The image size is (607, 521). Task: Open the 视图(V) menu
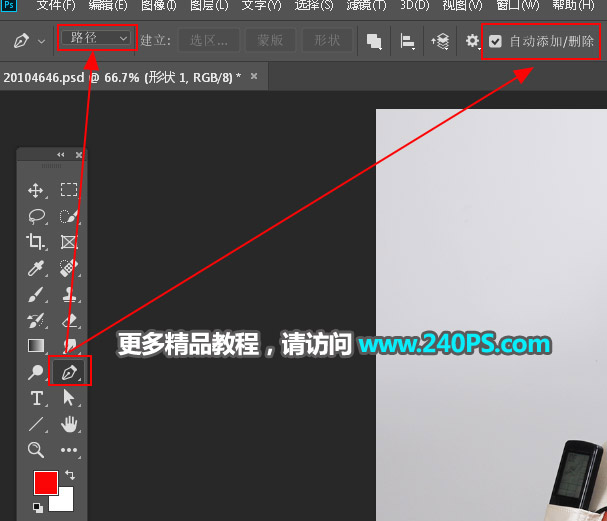click(x=463, y=5)
